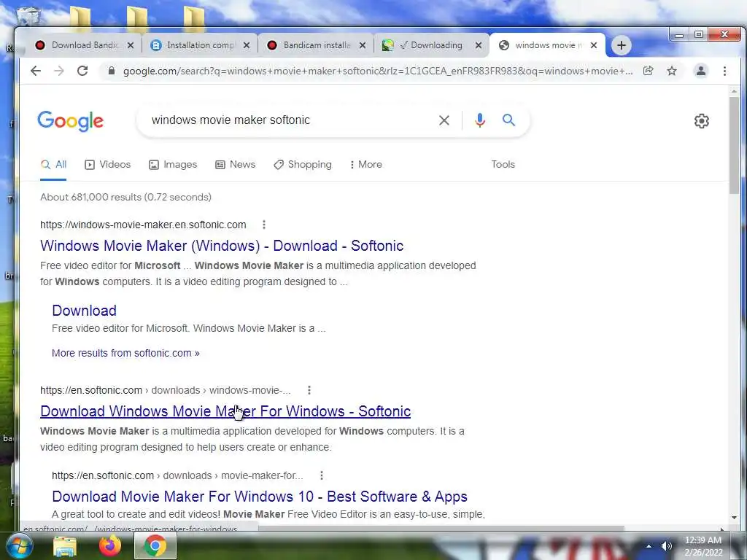Close the windows movie maker tab
Viewport: 747px width, 560px height.
(594, 45)
